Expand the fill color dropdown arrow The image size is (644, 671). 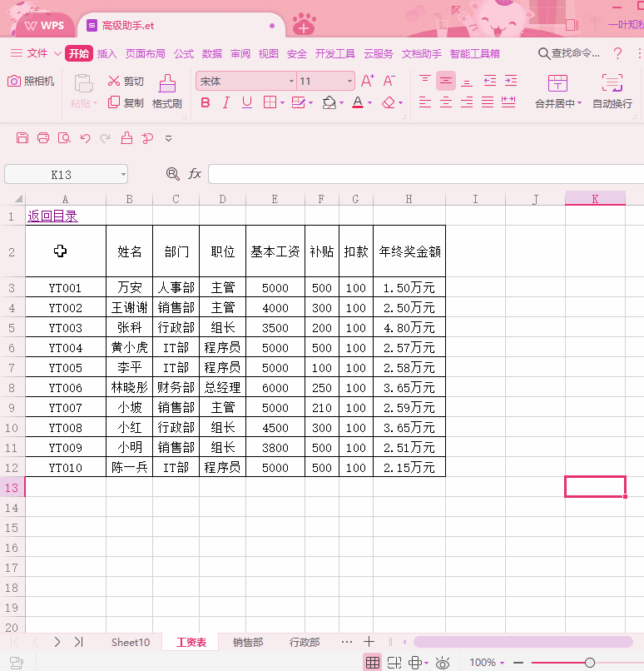(x=341, y=103)
